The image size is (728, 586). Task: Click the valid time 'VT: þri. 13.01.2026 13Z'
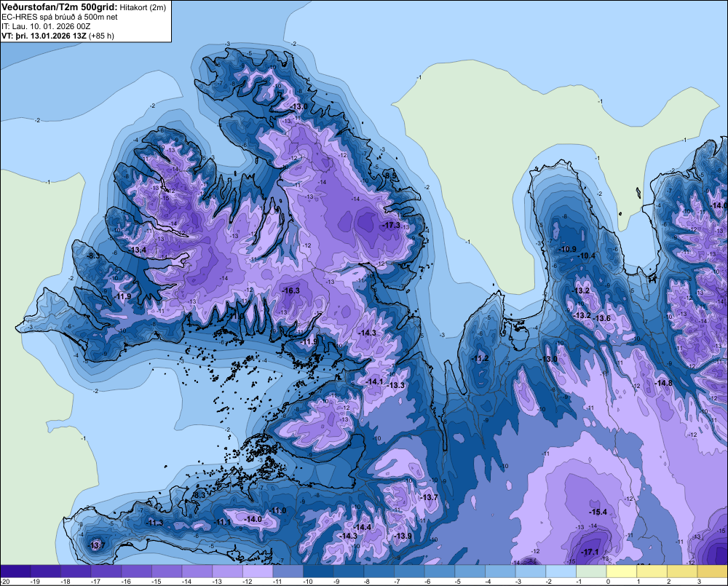coord(43,36)
